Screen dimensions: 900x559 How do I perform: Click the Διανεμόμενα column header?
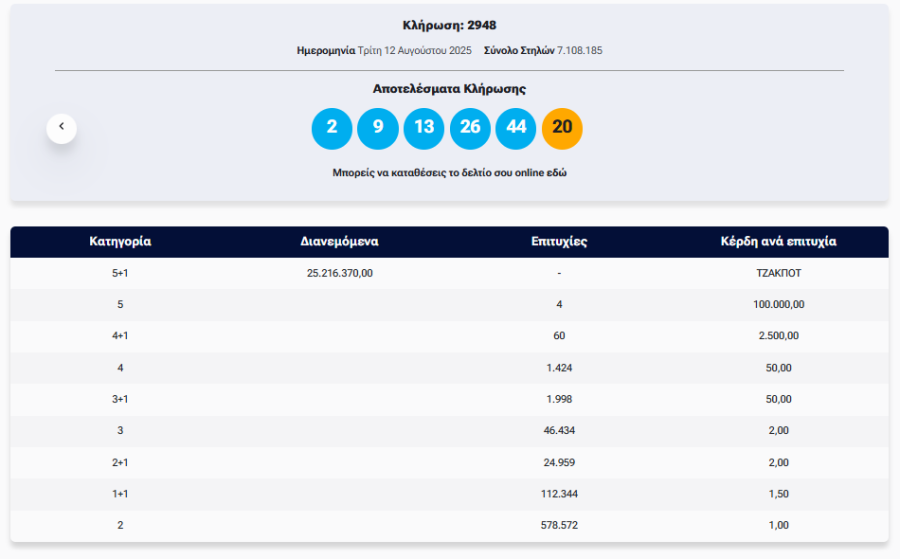339,242
